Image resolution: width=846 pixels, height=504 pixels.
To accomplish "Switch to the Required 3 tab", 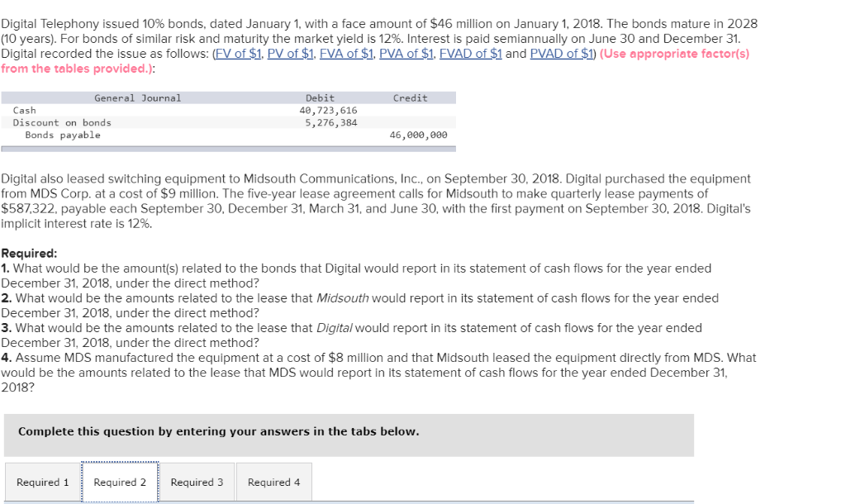I will 197,482.
